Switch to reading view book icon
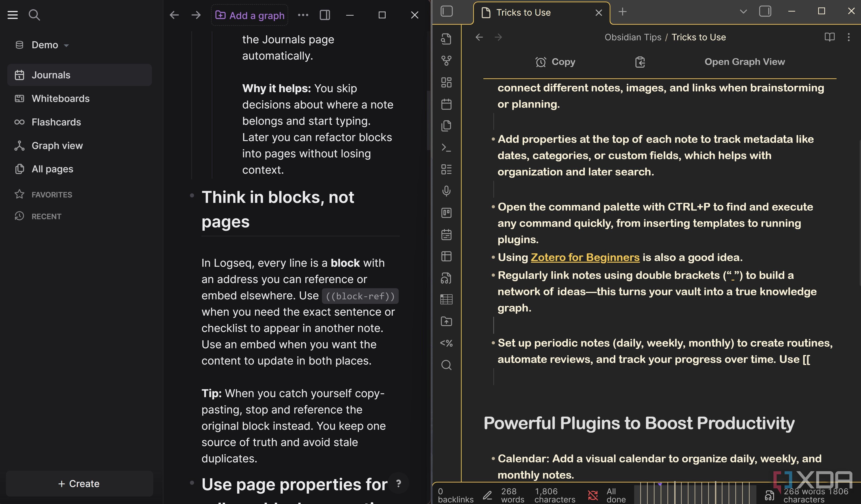The image size is (861, 504). coord(830,37)
